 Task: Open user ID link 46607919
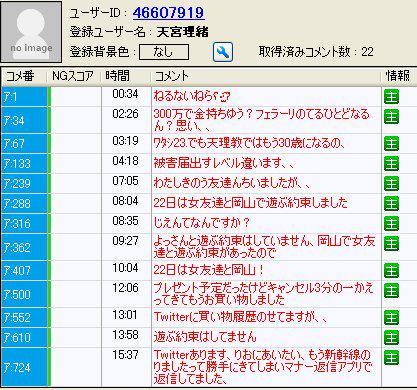click(x=168, y=13)
